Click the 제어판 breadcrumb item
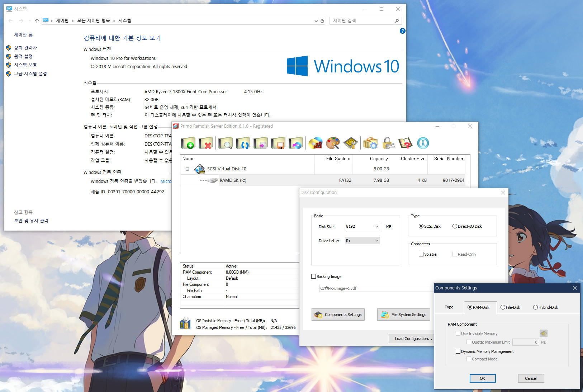The image size is (583, 392). point(62,21)
